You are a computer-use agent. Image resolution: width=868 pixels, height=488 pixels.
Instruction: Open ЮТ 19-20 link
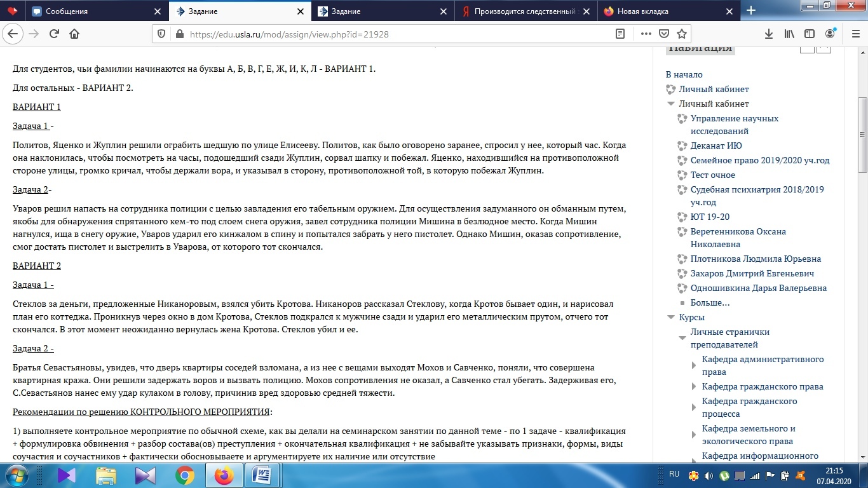tap(710, 217)
